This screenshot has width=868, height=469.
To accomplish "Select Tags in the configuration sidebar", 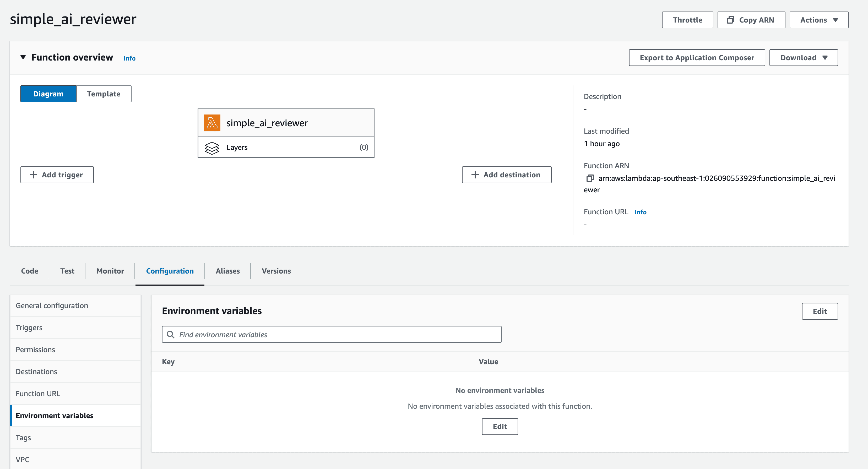I will [75, 438].
